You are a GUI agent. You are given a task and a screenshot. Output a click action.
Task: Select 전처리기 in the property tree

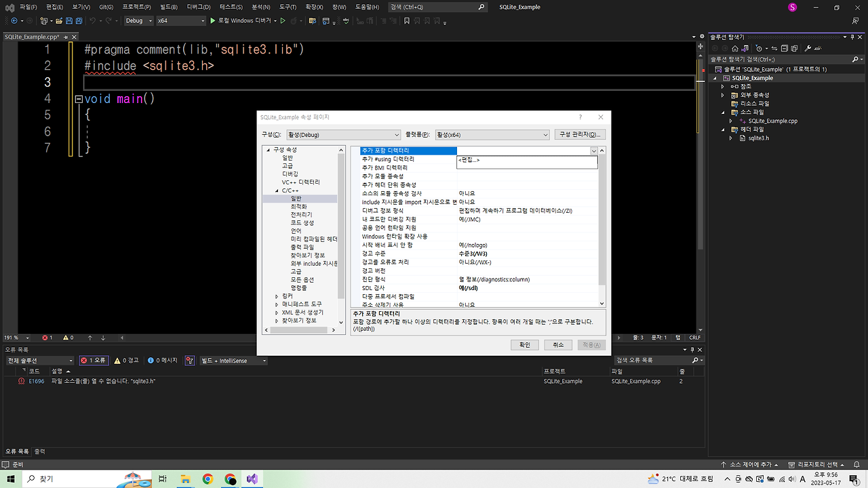coord(301,215)
